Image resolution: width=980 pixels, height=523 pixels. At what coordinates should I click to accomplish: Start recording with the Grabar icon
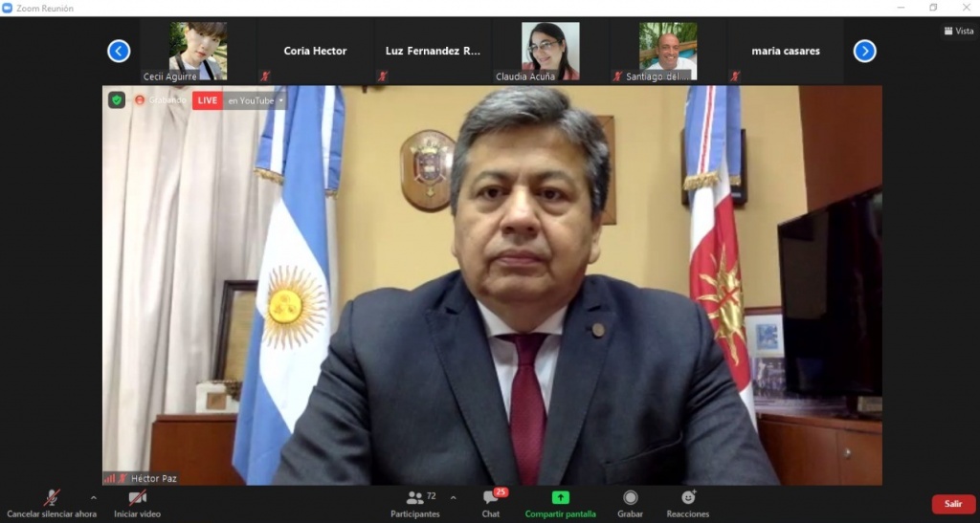[x=630, y=497]
